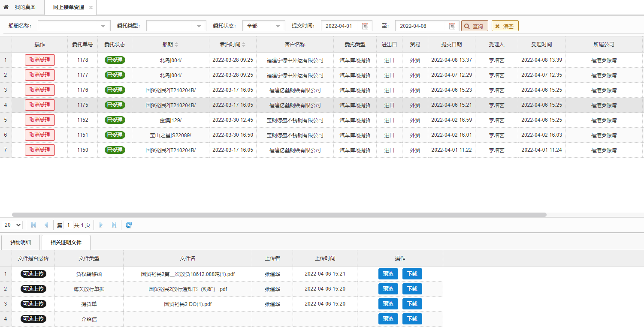Expand the 船舶名称 combo box

[103, 26]
